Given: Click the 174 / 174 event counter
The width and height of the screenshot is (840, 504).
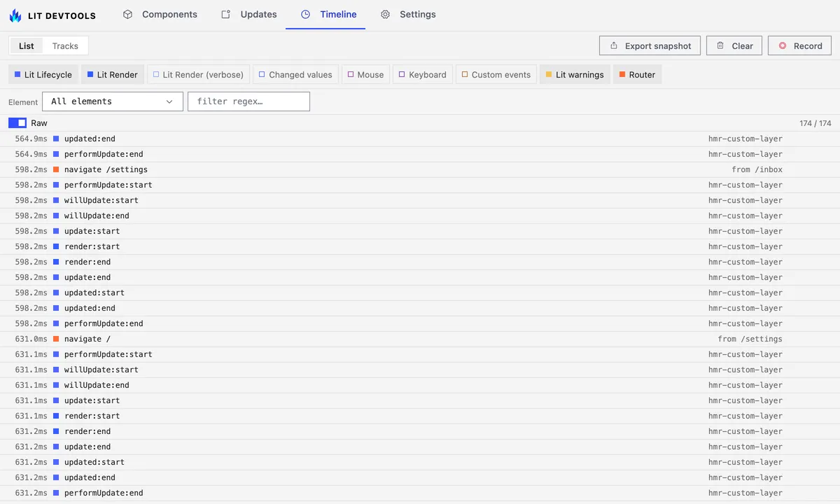Looking at the screenshot, I should click(x=815, y=123).
